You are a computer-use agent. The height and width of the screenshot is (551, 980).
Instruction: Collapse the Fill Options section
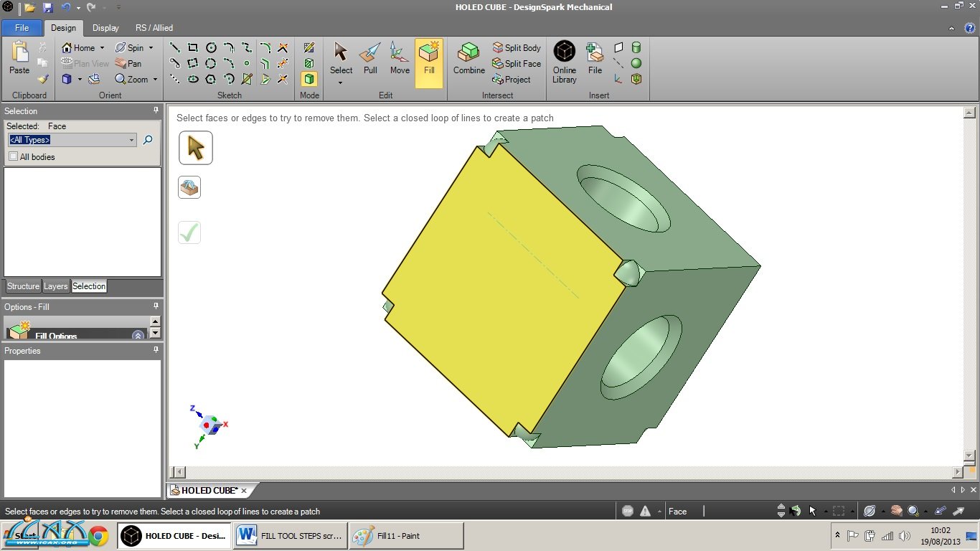(138, 335)
